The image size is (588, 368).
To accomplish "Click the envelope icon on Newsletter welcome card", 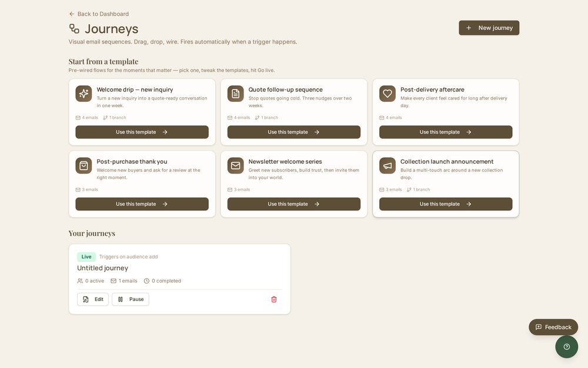I will tap(236, 165).
